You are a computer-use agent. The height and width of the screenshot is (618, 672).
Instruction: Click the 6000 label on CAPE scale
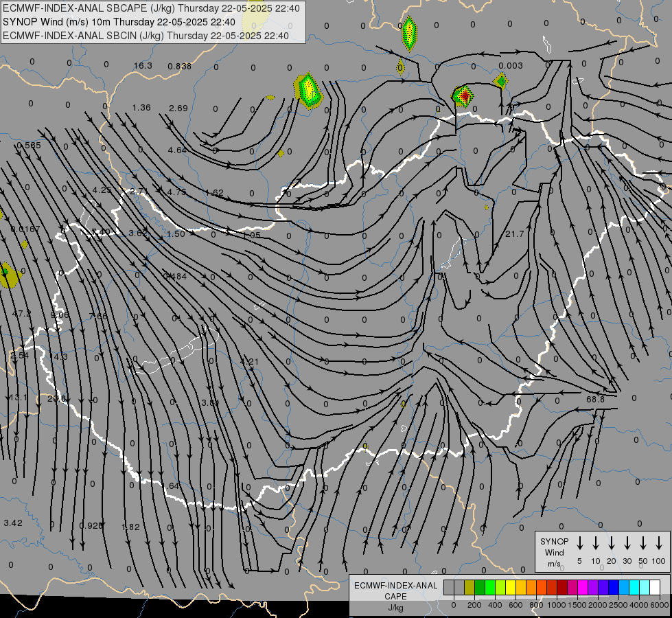pyautogui.click(x=660, y=605)
